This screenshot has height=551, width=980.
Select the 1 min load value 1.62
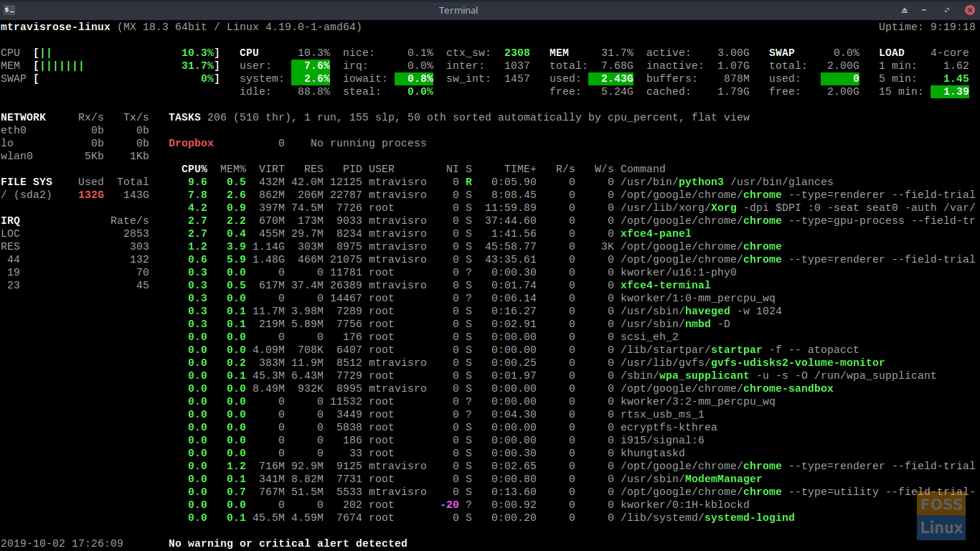pos(956,66)
